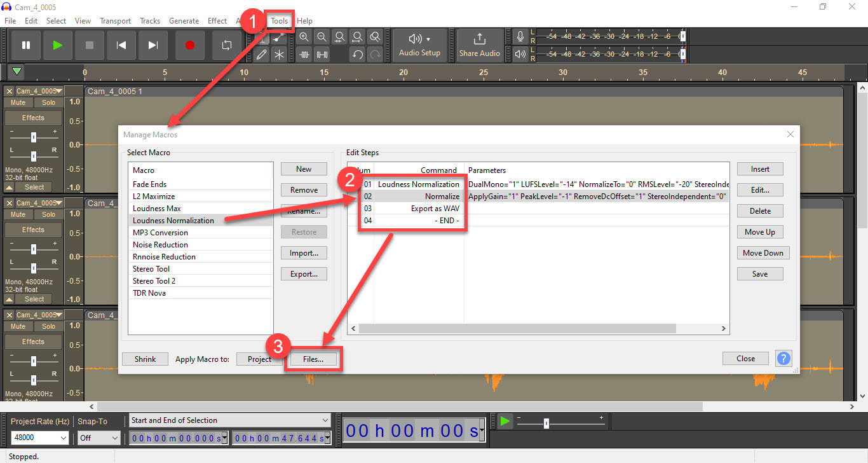Click Import... button in Manage Macros

click(304, 253)
